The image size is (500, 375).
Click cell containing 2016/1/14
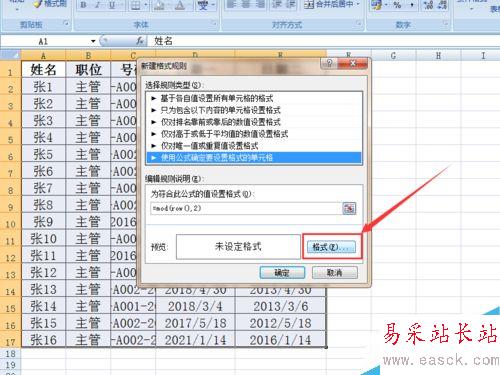(x=281, y=340)
